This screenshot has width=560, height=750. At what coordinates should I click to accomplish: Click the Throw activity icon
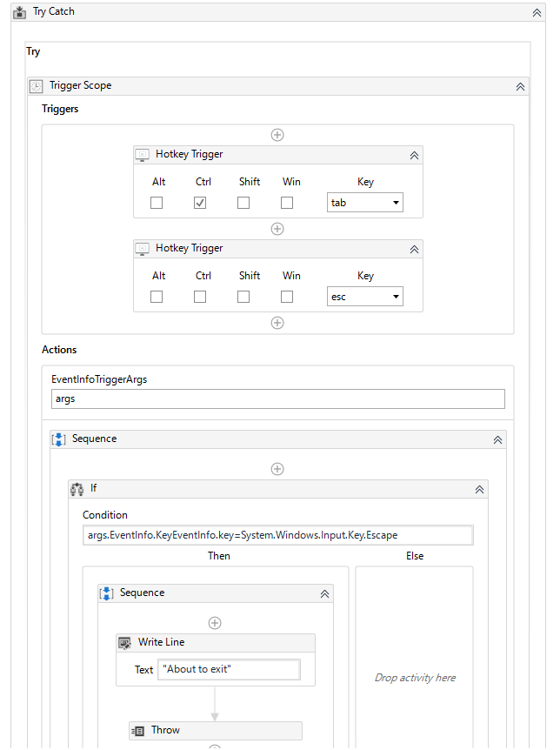coord(137,731)
